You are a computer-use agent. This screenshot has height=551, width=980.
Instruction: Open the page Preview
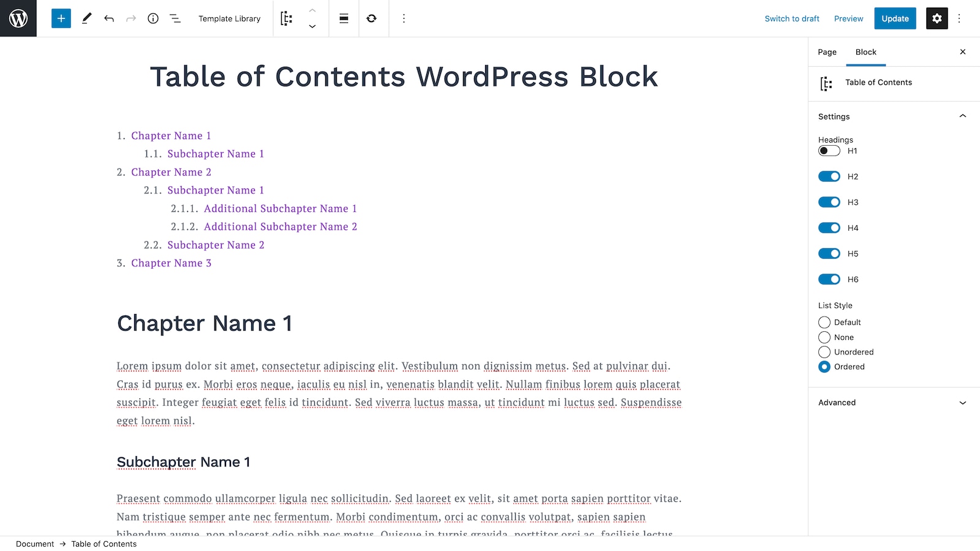[x=848, y=18]
